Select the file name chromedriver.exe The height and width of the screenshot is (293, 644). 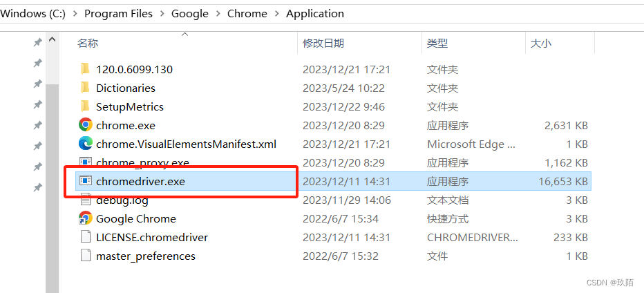point(140,181)
